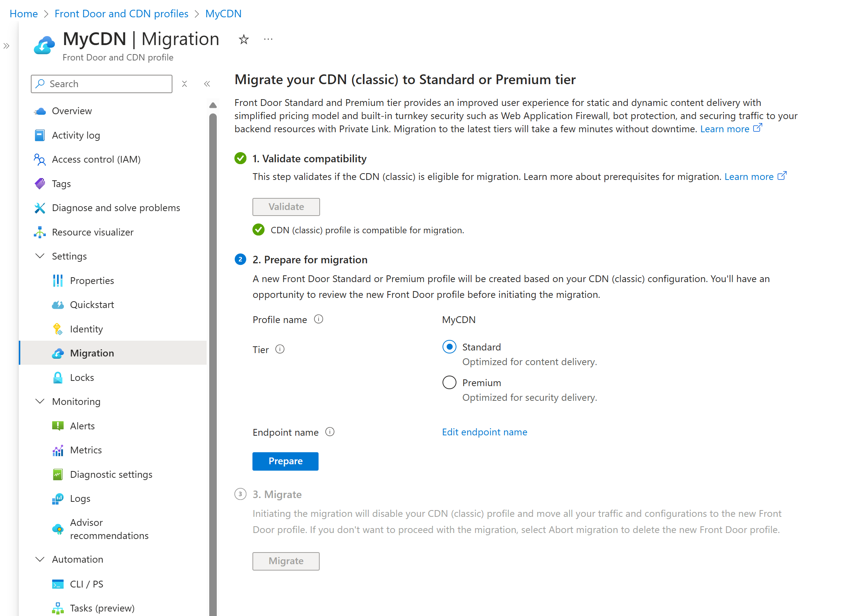Click the profile name input field
Viewport: 855px width, 616px height.
tap(460, 319)
